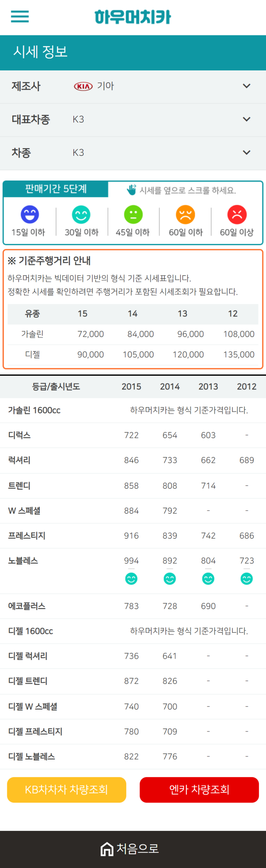Click the 판매기간 5단계 tab

click(56, 189)
